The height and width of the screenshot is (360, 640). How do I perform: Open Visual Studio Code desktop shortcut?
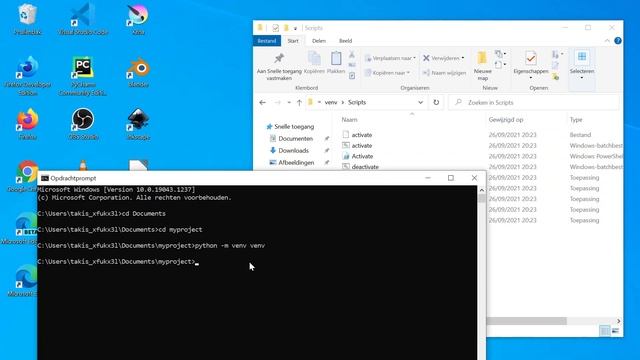pyautogui.click(x=83, y=18)
